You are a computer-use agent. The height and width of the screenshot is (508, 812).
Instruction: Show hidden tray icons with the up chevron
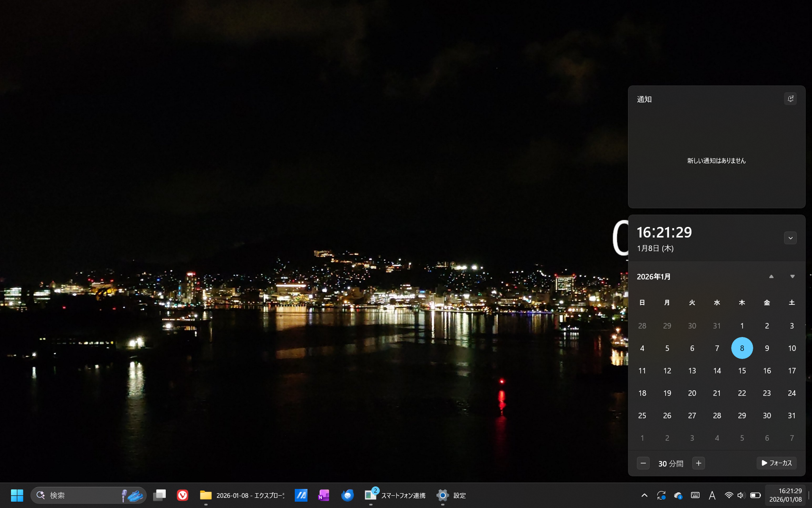click(x=645, y=495)
